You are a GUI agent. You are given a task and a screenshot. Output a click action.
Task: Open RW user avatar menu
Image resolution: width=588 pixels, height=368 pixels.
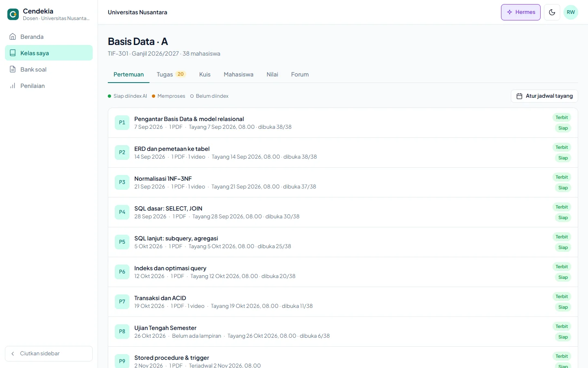[571, 12]
